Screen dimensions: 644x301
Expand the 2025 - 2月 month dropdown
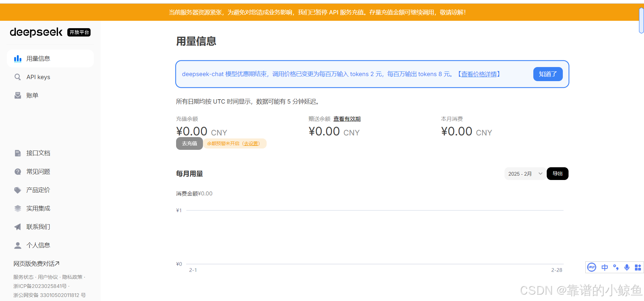[525, 174]
